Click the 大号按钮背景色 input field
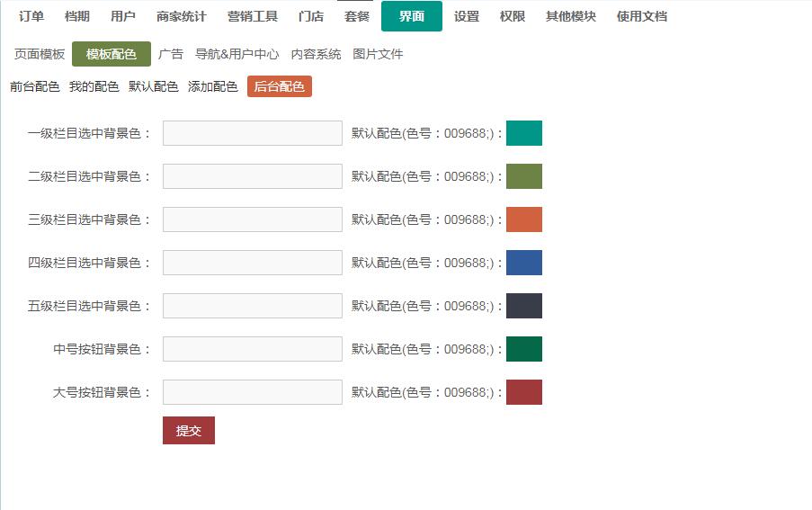 tap(253, 392)
